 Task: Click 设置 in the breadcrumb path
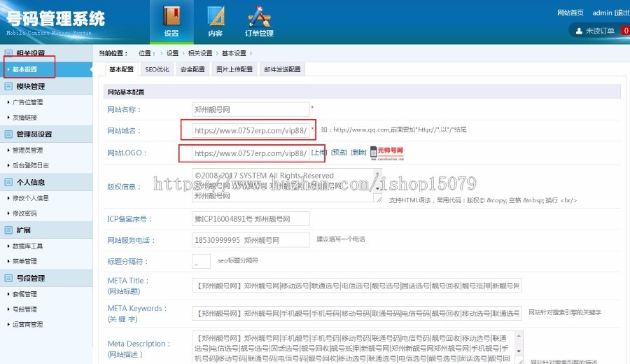[x=172, y=53]
